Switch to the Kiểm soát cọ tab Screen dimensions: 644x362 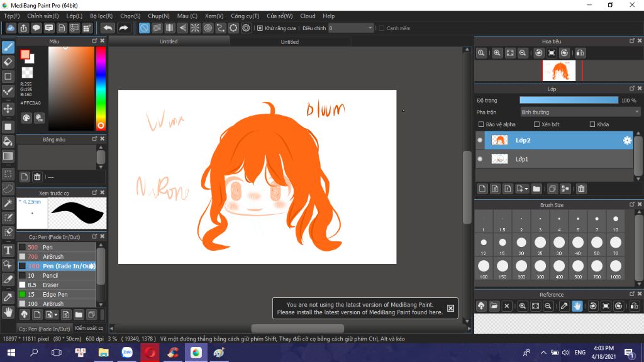click(x=89, y=328)
